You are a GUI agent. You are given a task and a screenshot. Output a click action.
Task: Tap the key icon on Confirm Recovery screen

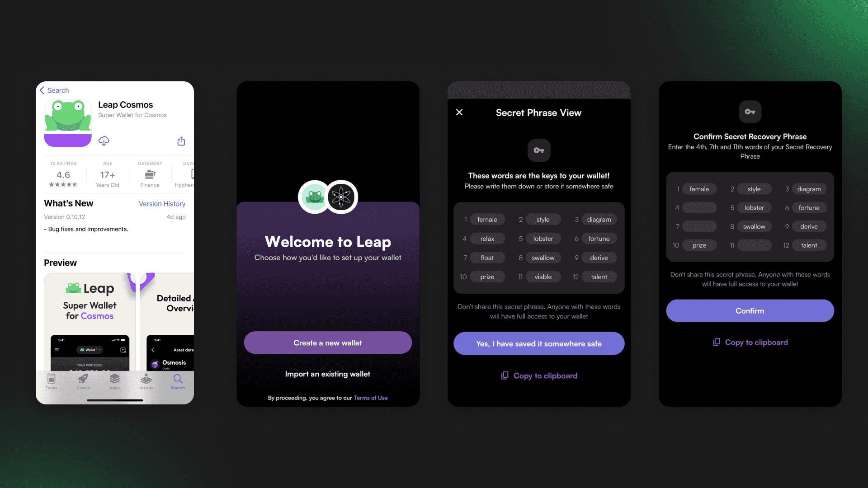[750, 112]
